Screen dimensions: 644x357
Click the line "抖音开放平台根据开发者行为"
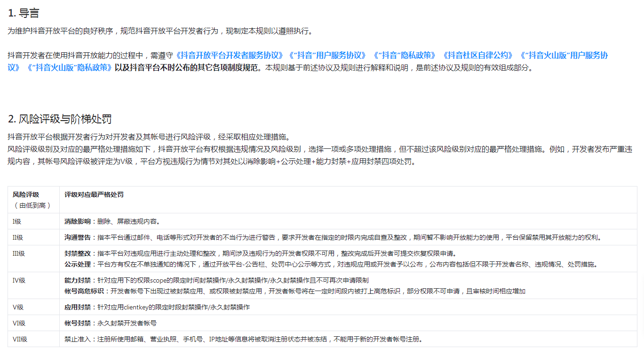click(x=151, y=137)
